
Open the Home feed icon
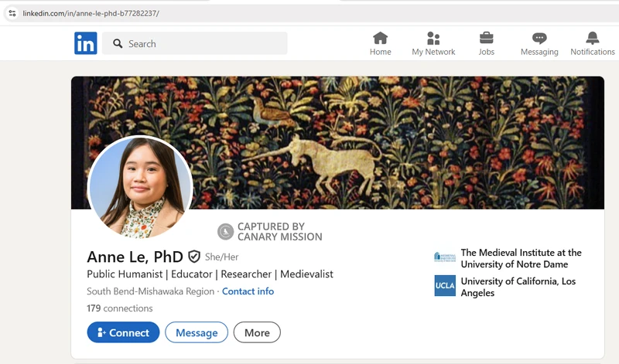coord(380,38)
